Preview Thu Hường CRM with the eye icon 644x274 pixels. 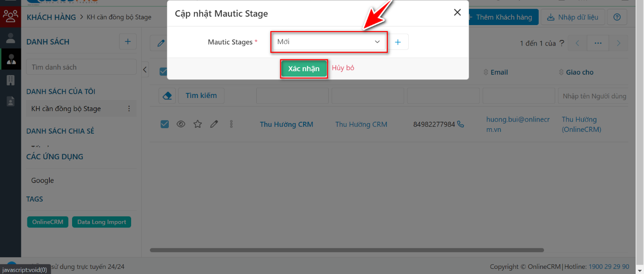tap(181, 124)
